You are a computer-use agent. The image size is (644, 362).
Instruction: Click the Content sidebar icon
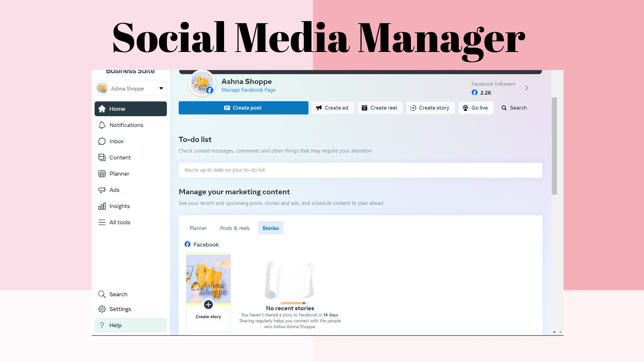[102, 158]
